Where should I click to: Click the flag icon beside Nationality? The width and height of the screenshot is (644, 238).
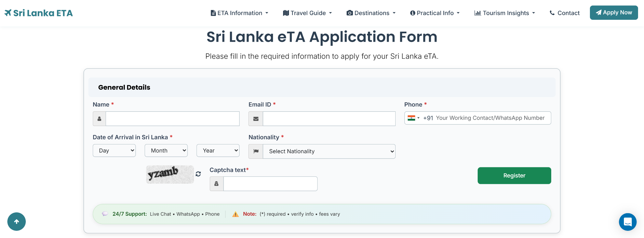coord(256,151)
